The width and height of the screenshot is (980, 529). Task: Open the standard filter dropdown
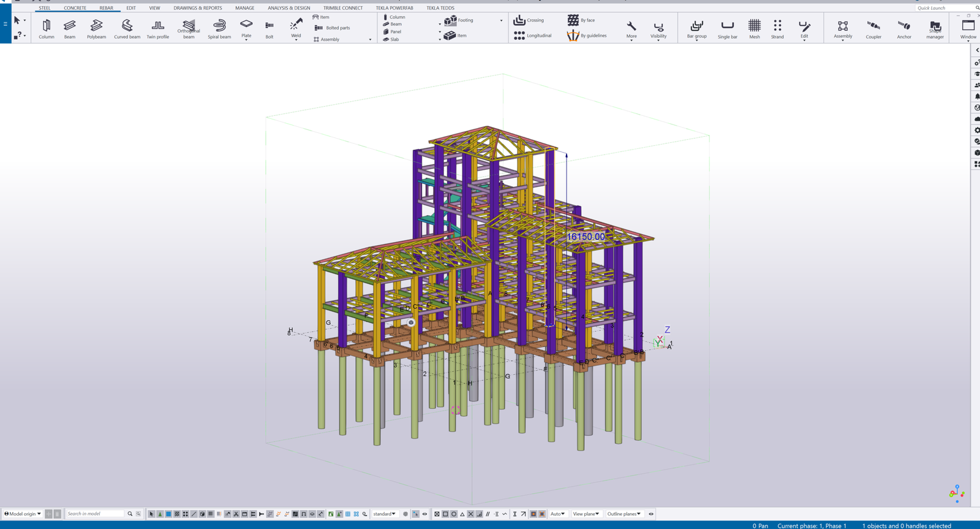[385, 514]
